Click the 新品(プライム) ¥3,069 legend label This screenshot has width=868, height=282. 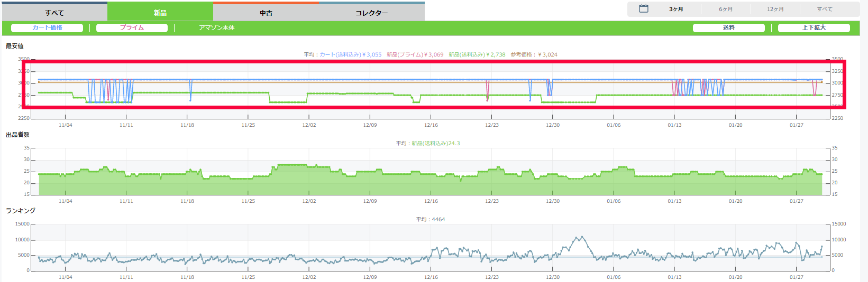pyautogui.click(x=415, y=55)
